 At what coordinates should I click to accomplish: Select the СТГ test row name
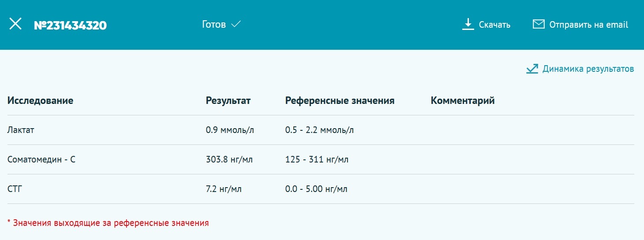coord(15,189)
